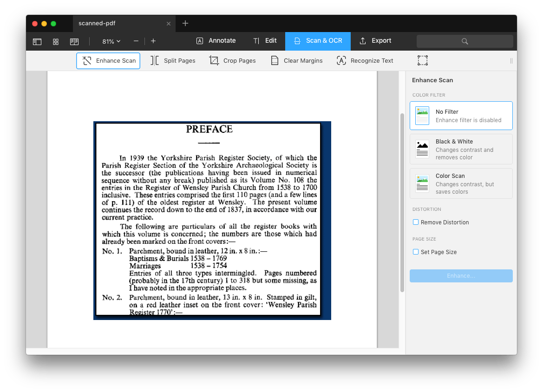Pick the No Filter option
The image size is (543, 392).
click(461, 116)
